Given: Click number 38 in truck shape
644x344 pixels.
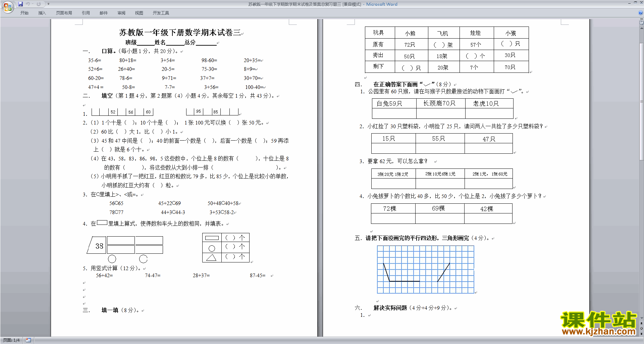Looking at the screenshot, I should 99,246.
